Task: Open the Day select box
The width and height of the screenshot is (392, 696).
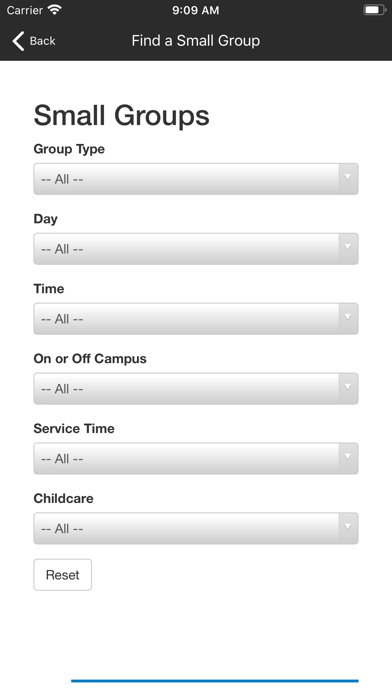Action: click(196, 249)
